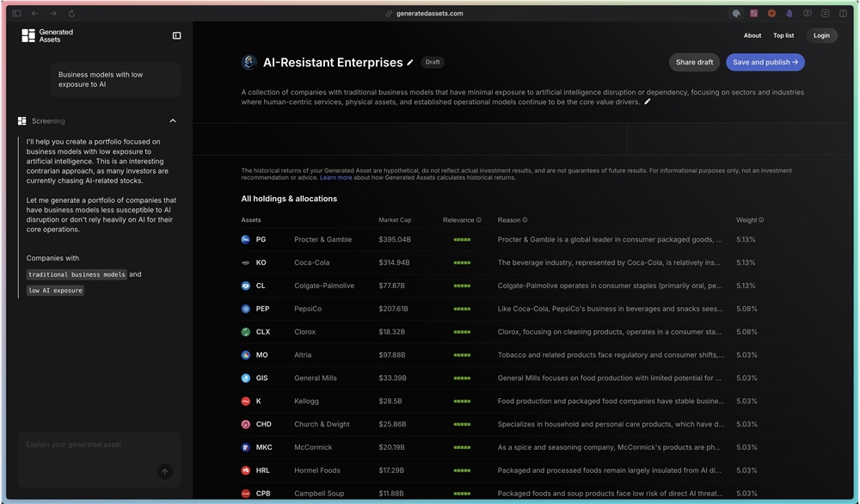
Task: Click the Weight column info icon
Action: tap(761, 220)
